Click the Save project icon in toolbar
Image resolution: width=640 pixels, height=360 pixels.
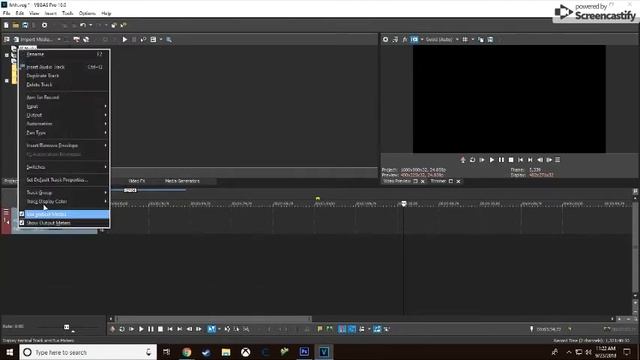tap(25, 25)
